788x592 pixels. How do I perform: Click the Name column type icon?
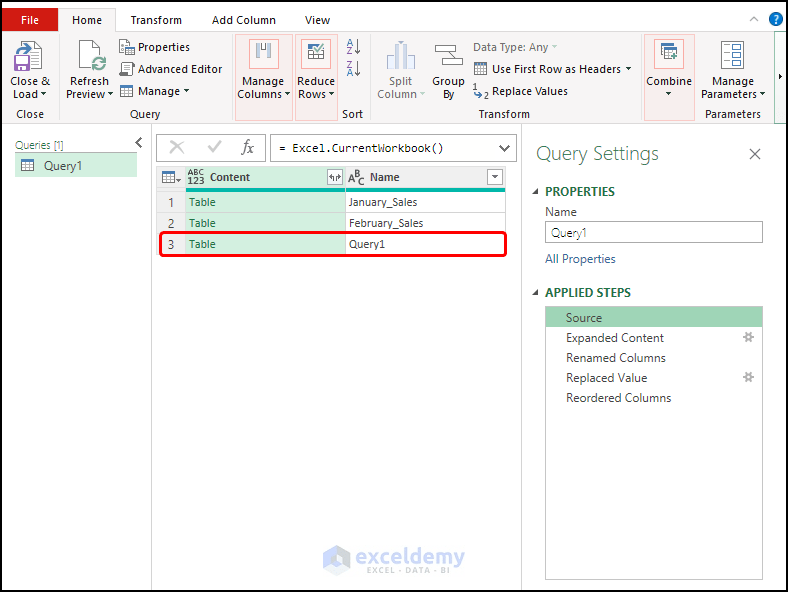pyautogui.click(x=356, y=177)
